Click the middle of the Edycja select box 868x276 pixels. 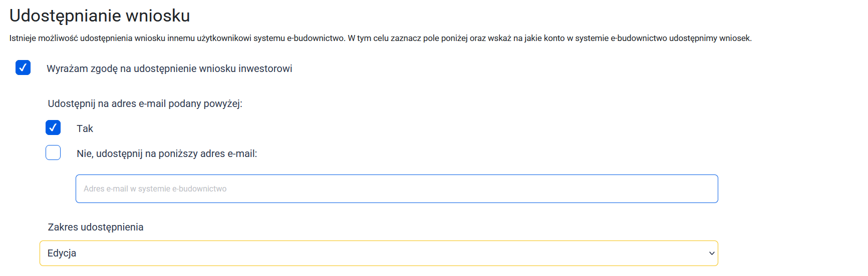click(379, 253)
